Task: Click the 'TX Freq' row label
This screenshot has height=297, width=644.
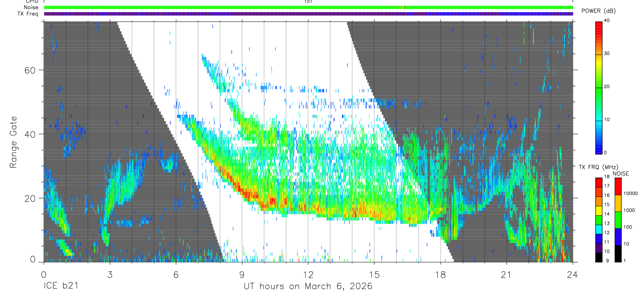Action: (28, 14)
